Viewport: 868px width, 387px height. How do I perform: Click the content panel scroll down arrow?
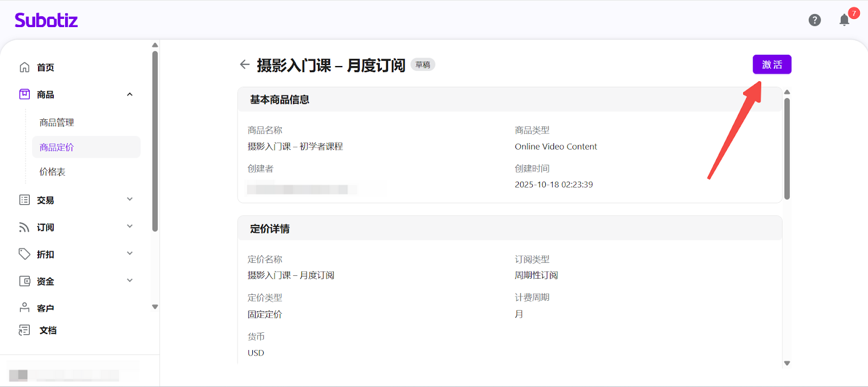[787, 363]
